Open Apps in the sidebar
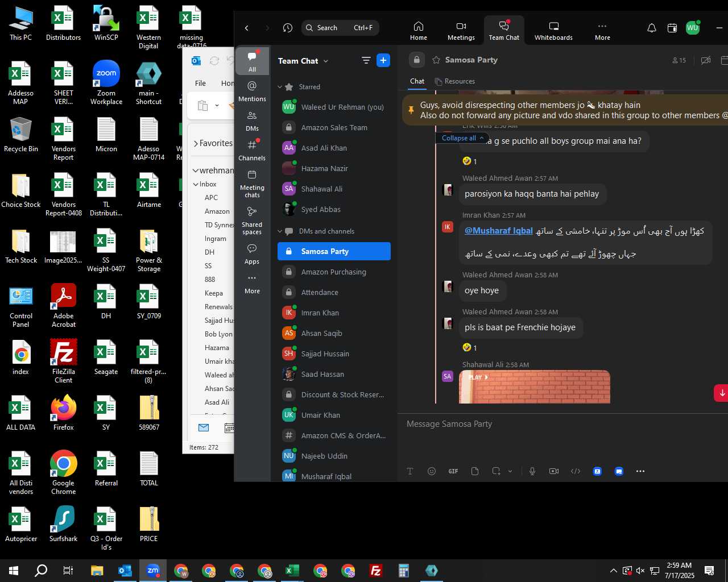Viewport: 728px width, 582px height. click(252, 254)
